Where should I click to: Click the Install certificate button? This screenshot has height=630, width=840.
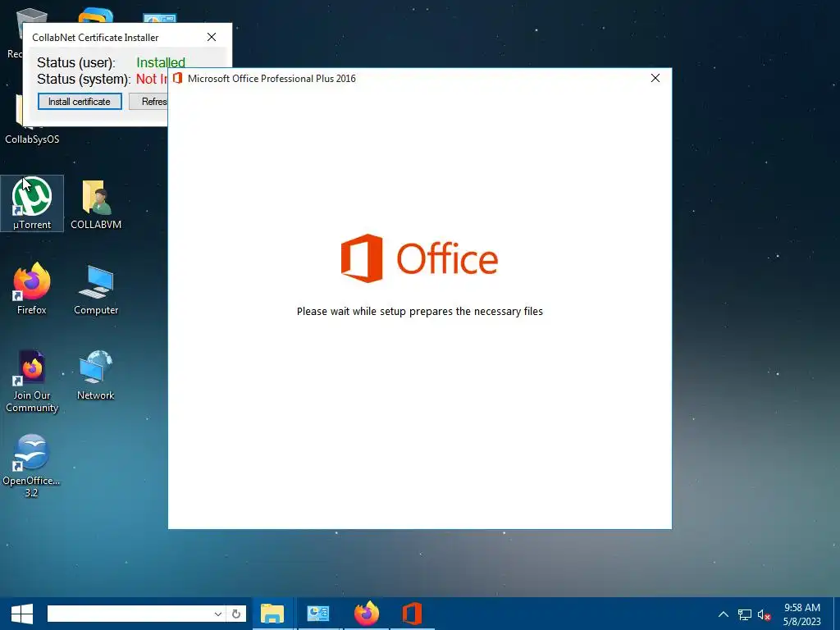click(80, 102)
